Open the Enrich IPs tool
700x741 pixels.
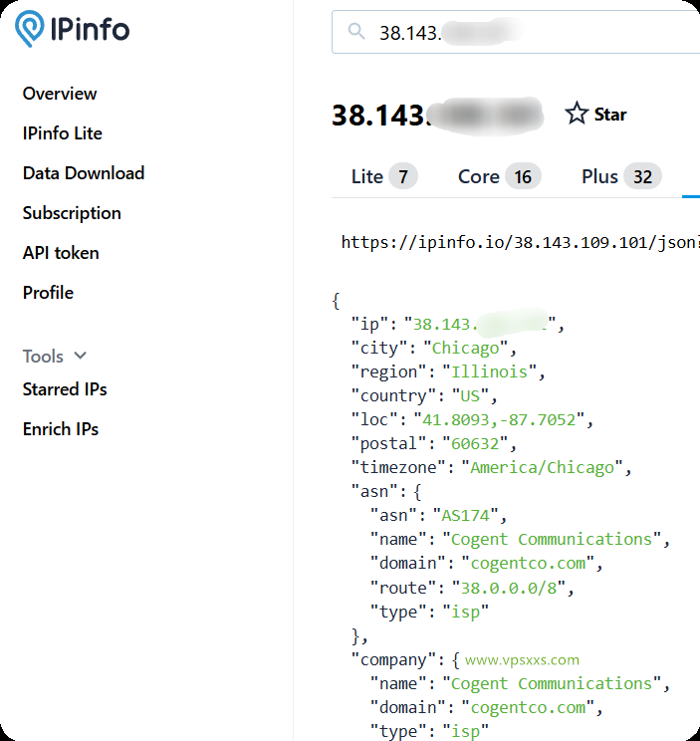(x=61, y=429)
